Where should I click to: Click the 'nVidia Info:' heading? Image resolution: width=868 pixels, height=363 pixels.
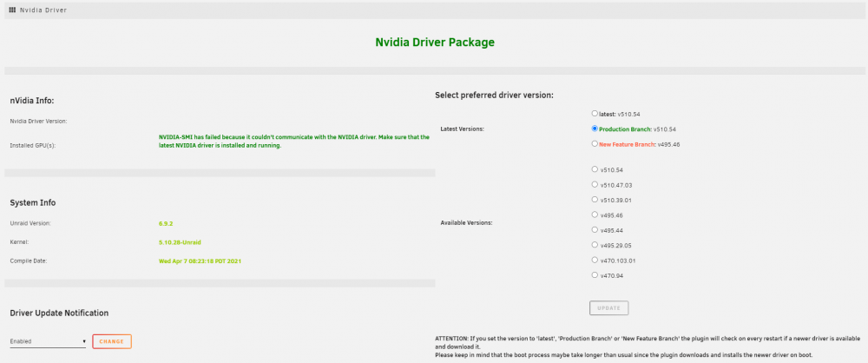pos(31,101)
